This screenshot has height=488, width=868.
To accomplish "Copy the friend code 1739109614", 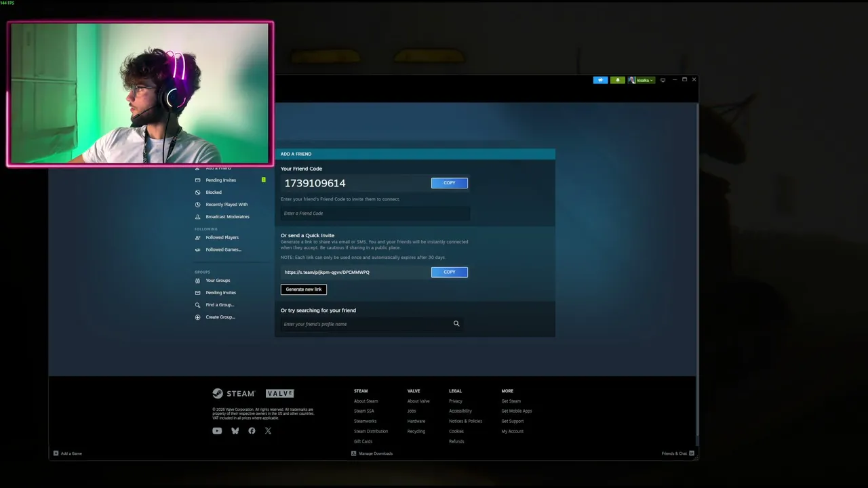I will click(x=449, y=183).
